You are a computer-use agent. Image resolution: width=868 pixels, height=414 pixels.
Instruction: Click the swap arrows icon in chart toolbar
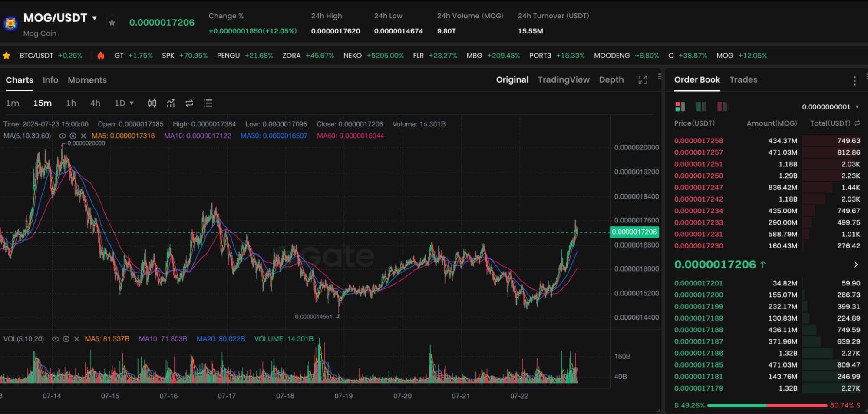189,103
